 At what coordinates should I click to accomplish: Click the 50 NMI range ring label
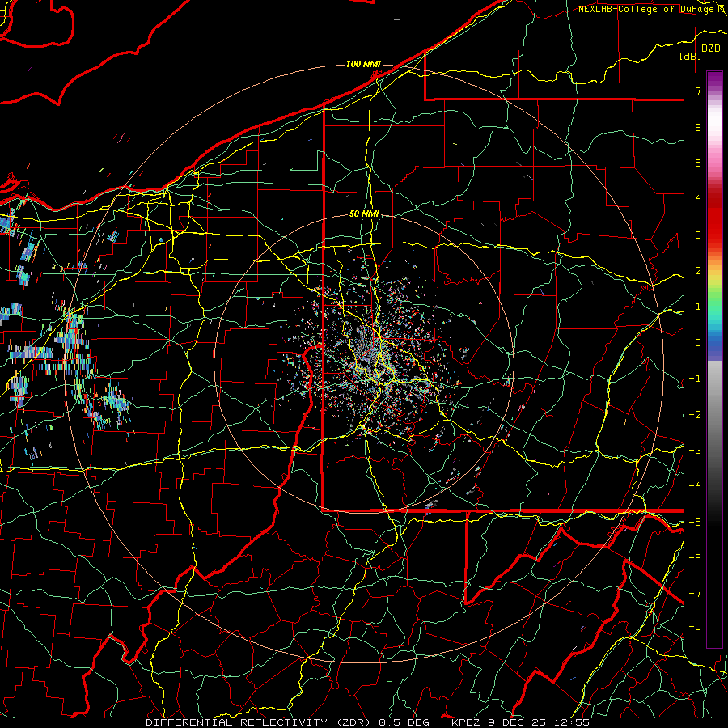[x=364, y=214]
